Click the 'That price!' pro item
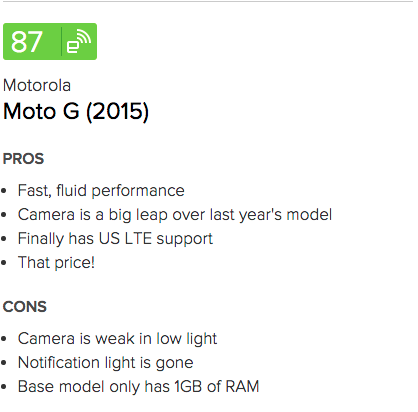This screenshot has height=412, width=418. pos(56,263)
